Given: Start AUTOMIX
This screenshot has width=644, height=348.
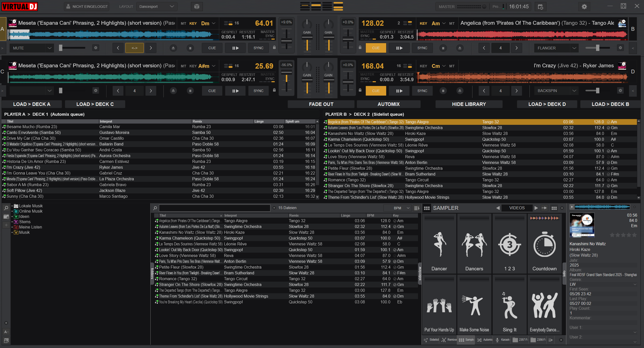Looking at the screenshot, I should 388,104.
